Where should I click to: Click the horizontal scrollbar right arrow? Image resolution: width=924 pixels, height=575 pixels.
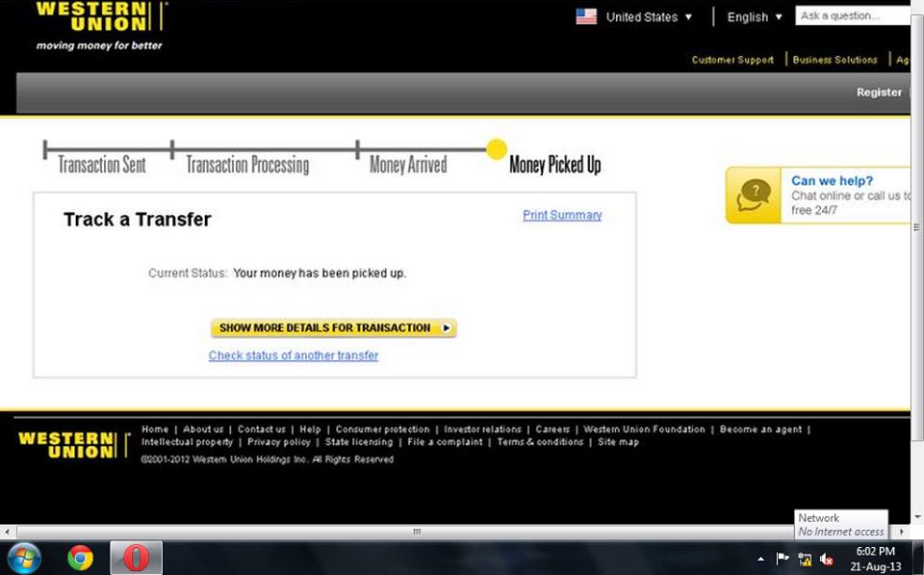point(902,532)
